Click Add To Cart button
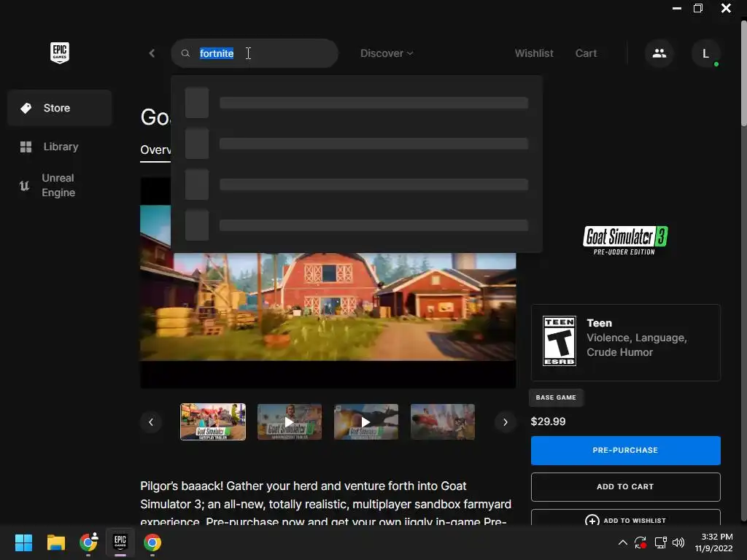The width and height of the screenshot is (747, 560). tap(625, 486)
